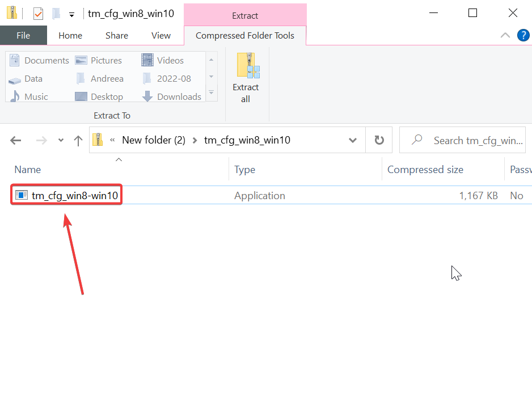Click the zip folder icon in title bar
Screen dimensions: 532x417
[12, 13]
